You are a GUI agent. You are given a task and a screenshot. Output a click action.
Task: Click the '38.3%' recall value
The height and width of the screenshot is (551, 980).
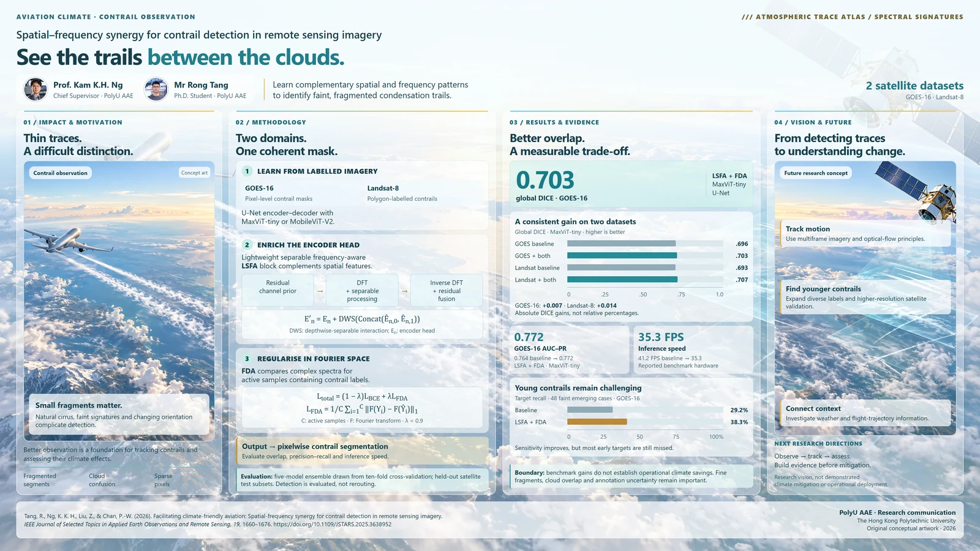tap(739, 422)
